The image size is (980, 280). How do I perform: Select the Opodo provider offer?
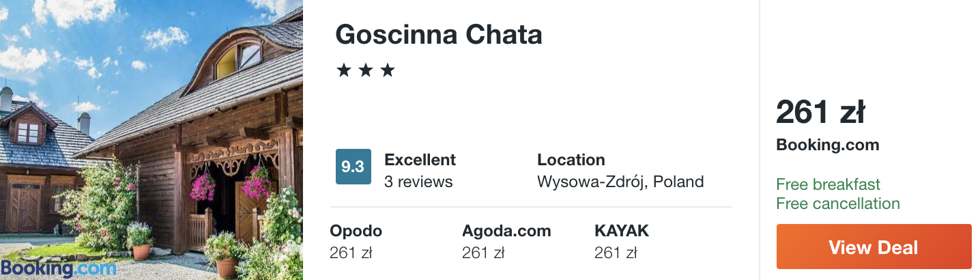[x=356, y=242]
